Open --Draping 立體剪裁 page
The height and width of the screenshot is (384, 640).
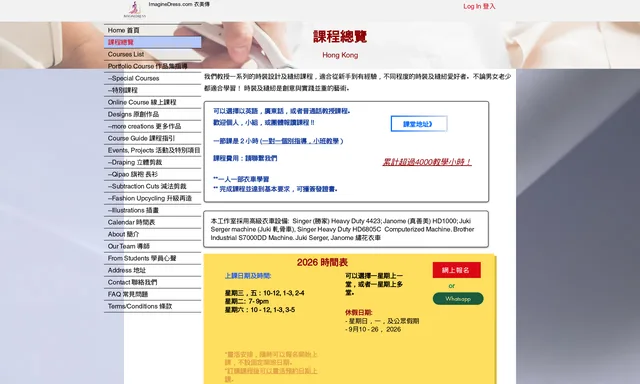click(152, 162)
